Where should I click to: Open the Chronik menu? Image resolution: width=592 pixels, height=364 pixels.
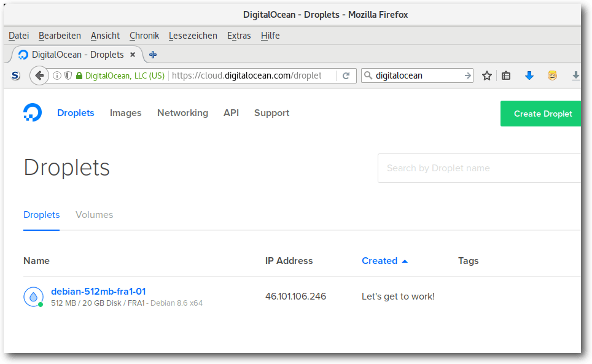point(144,36)
